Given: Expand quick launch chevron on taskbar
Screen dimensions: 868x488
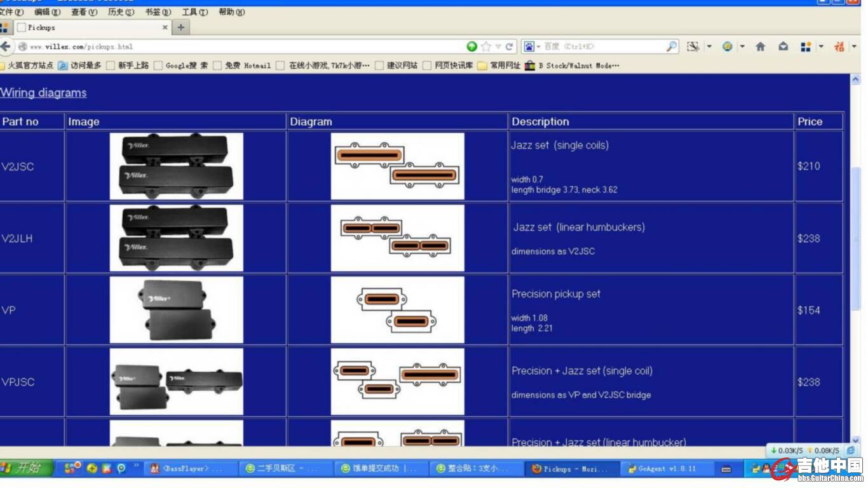Looking at the screenshot, I should point(136,466).
